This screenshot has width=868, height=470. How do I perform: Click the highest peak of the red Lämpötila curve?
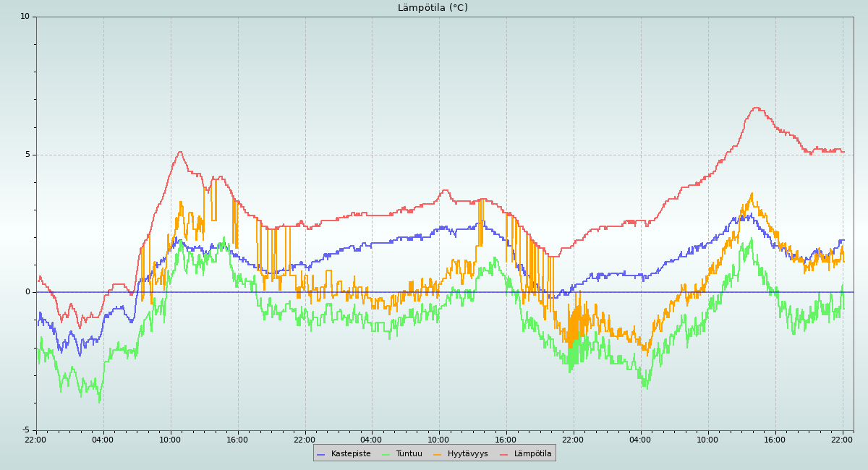click(756, 108)
